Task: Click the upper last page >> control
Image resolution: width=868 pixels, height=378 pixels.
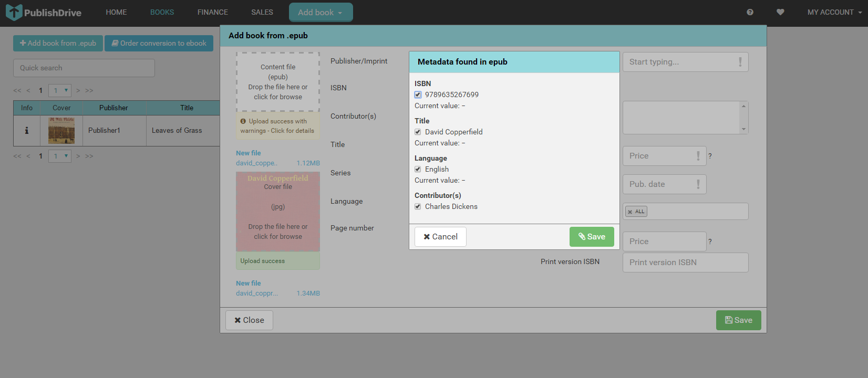Action: tap(89, 90)
